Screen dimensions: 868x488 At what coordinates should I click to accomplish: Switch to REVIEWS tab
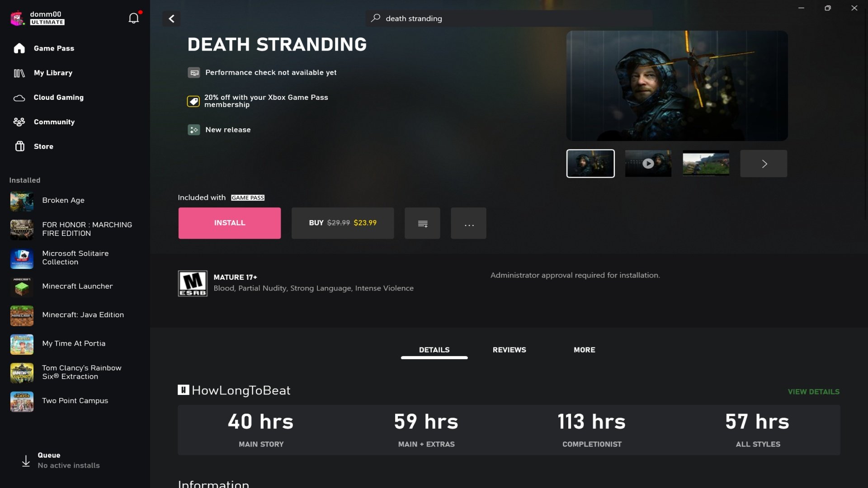509,350
